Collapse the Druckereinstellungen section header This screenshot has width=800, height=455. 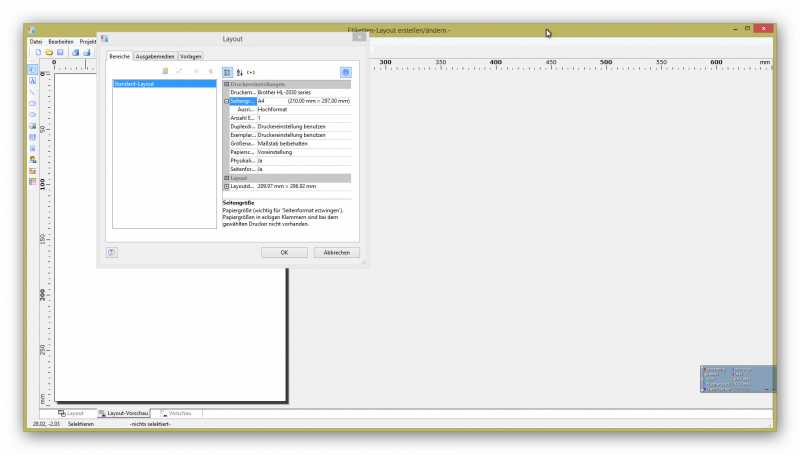(x=227, y=84)
